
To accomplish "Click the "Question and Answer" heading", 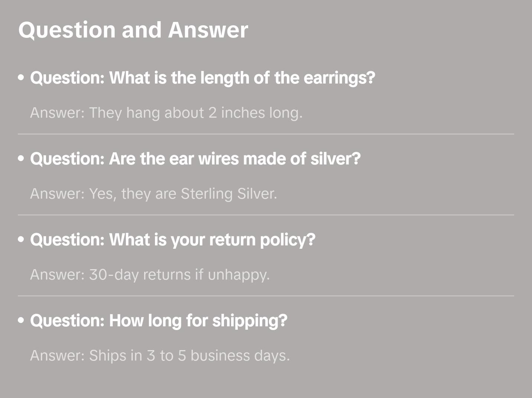I will 133,30.
